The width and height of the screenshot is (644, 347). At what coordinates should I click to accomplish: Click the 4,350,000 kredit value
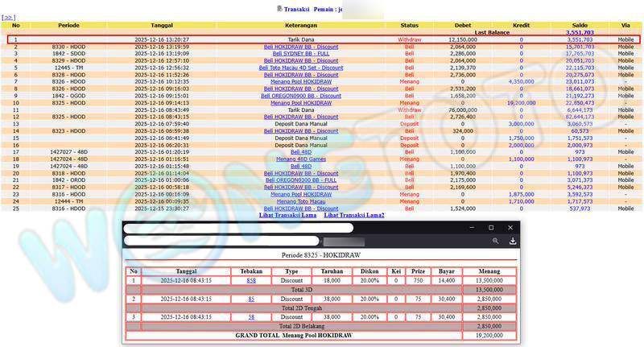tap(521, 81)
